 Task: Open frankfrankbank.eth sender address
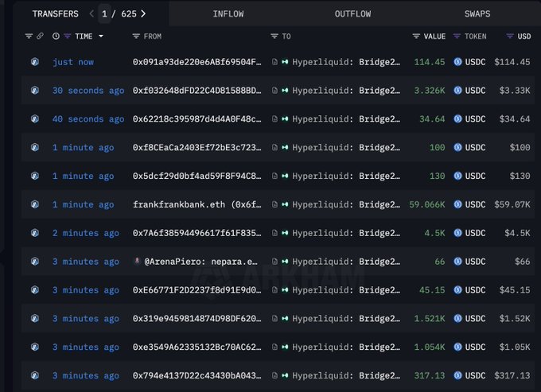[197, 204]
